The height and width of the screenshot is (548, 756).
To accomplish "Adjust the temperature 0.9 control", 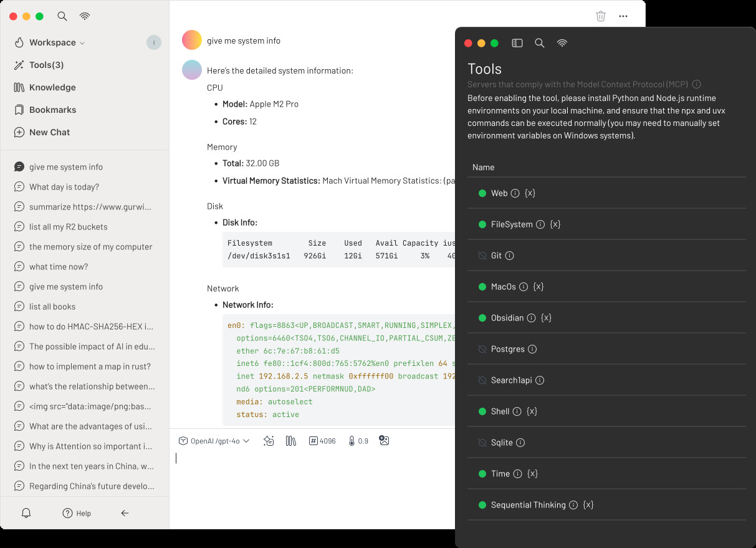I will 358,441.
